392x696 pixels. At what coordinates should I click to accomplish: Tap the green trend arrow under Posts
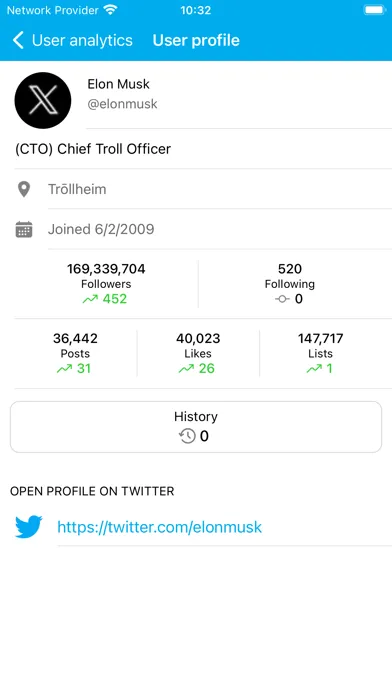click(x=64, y=369)
